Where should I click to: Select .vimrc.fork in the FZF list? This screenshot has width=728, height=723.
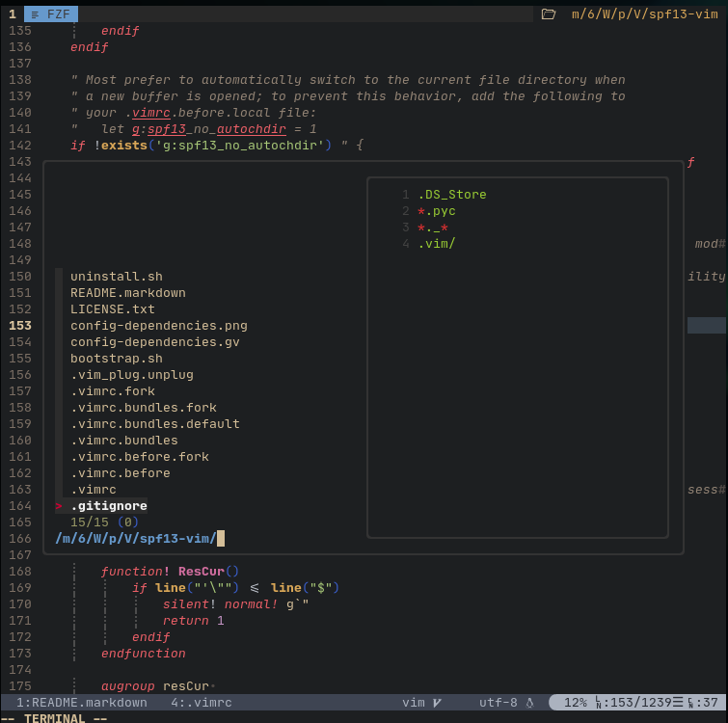pos(113,391)
